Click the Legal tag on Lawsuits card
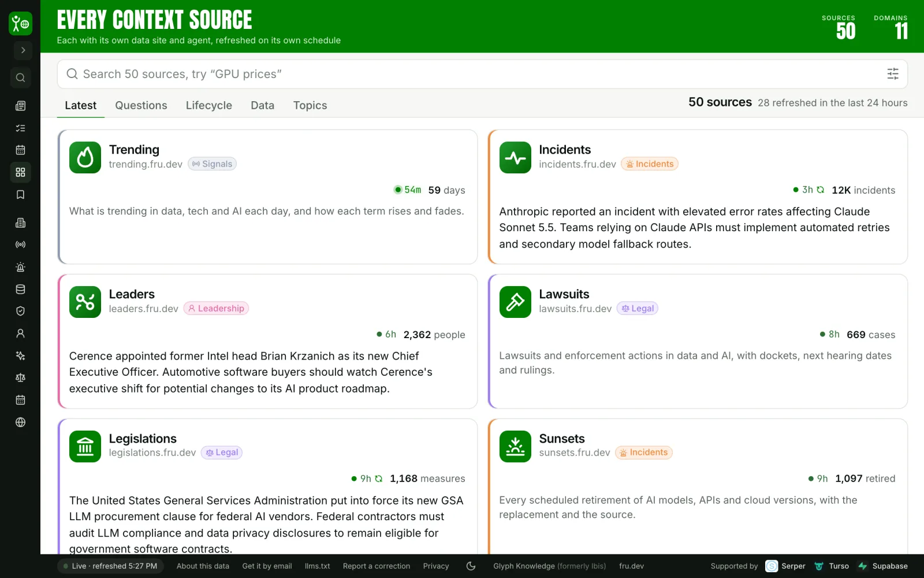Screen dimensions: 924x578 (638, 309)
